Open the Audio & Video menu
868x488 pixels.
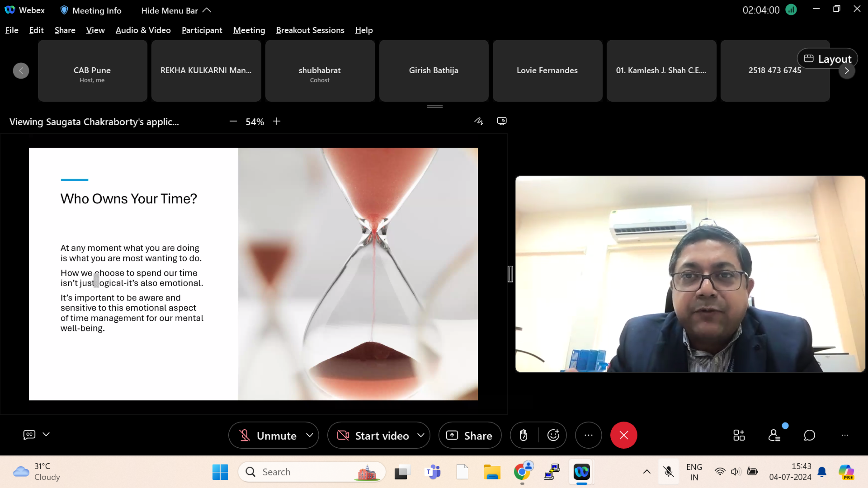[x=143, y=30]
